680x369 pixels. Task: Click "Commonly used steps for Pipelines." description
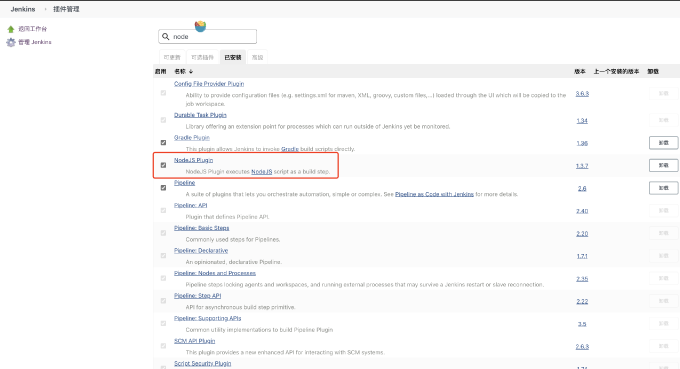(x=233, y=239)
